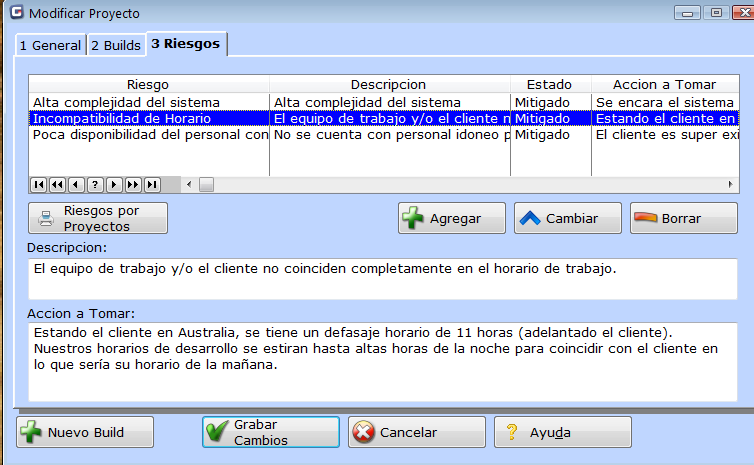Click the page-back double arrow navigator button
This screenshot has width=754, height=465.
tap(57, 184)
